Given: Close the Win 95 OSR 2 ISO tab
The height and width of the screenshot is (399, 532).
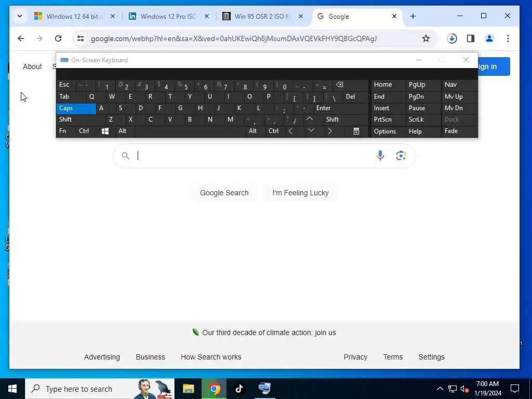Looking at the screenshot, I should pyautogui.click(x=301, y=16).
